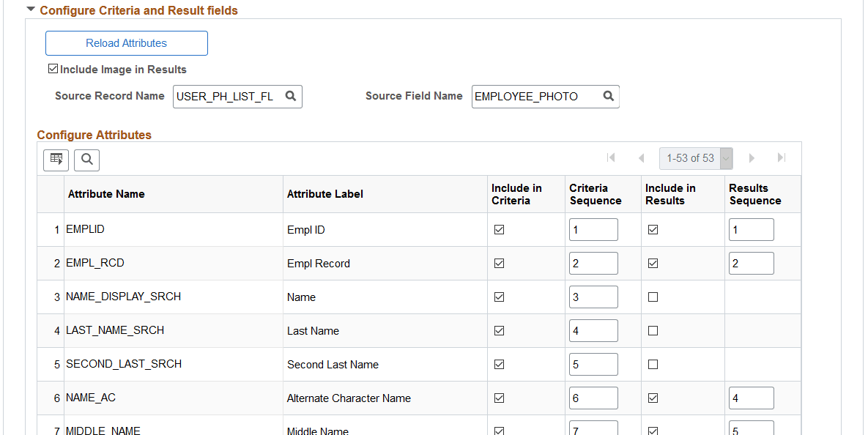Viewport: 868px width, 435px height.
Task: Check Include in Results for LAST_NAME_SRCH
Action: tap(653, 330)
